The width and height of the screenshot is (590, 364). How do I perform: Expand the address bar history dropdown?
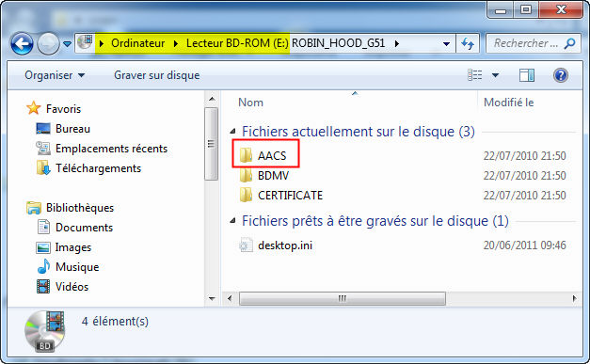446,44
